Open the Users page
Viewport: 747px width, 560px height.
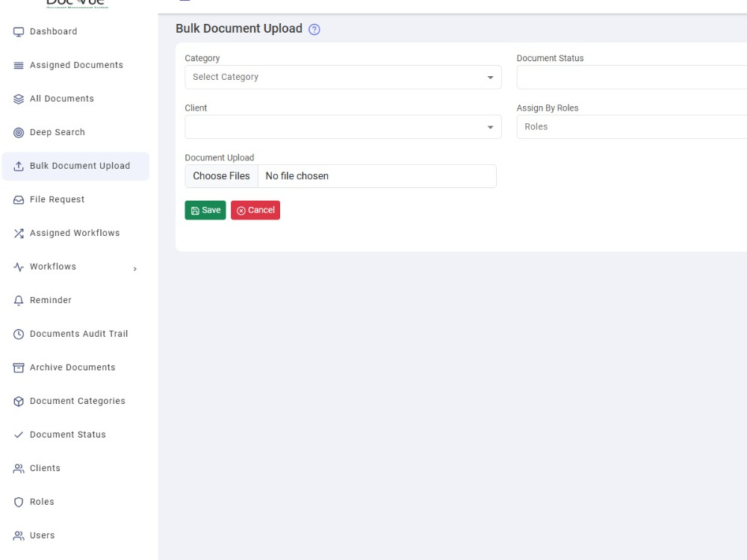42,535
